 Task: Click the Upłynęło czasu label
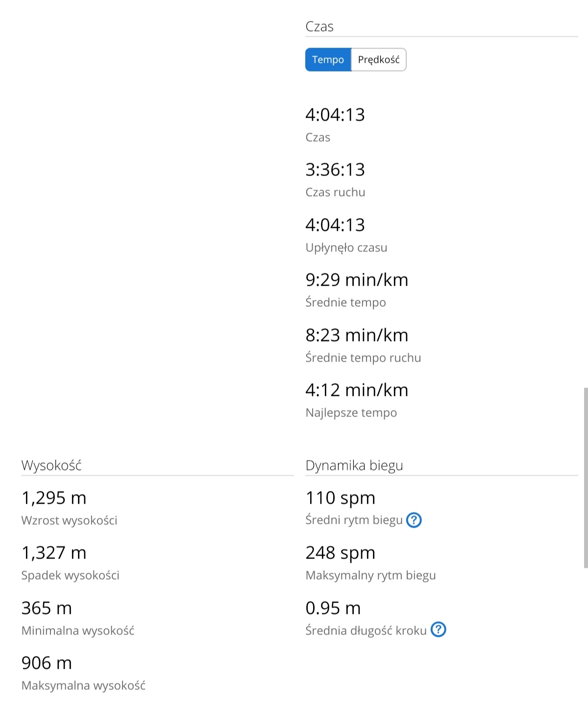(346, 248)
